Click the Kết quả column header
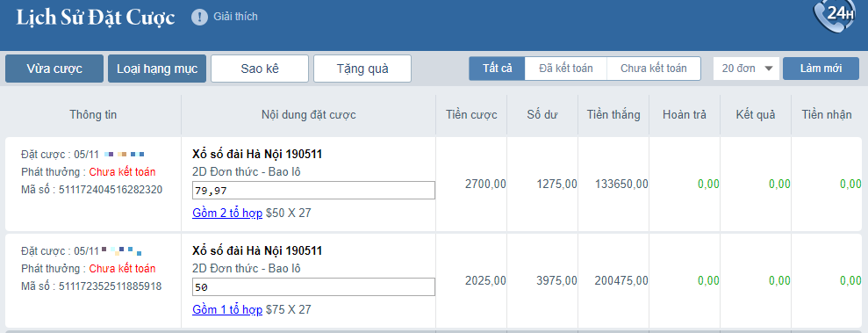The image size is (868, 333). point(756,115)
